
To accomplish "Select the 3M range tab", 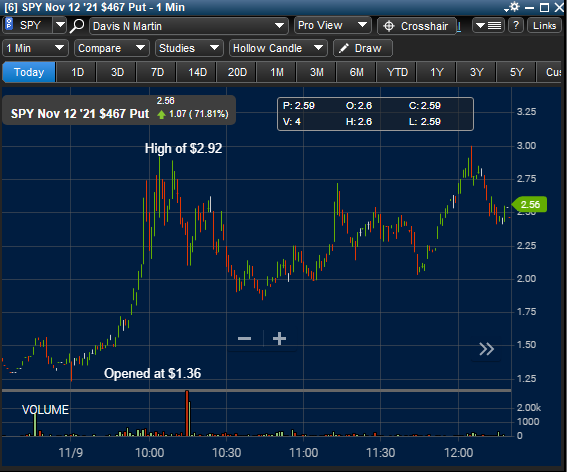I will [317, 72].
